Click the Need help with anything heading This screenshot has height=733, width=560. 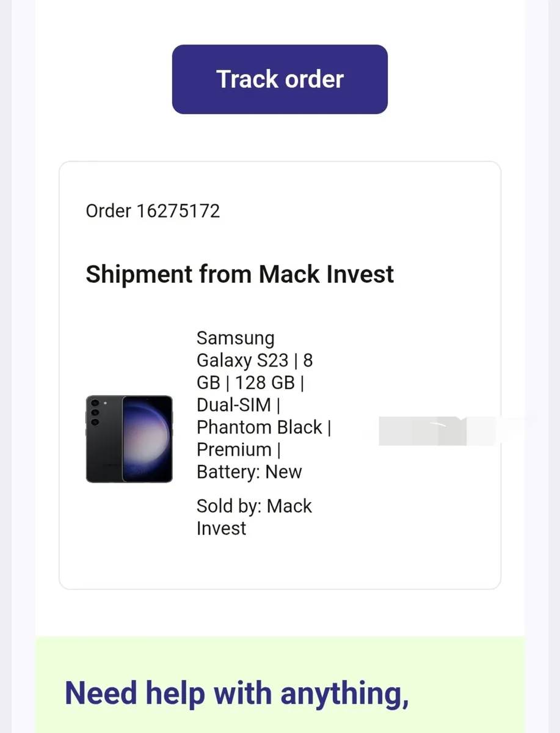point(236,693)
